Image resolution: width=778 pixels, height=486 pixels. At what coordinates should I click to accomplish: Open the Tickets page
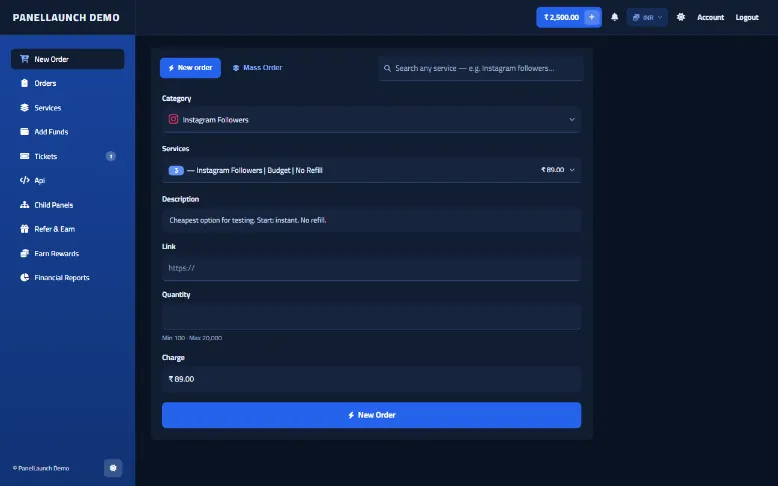(x=67, y=156)
